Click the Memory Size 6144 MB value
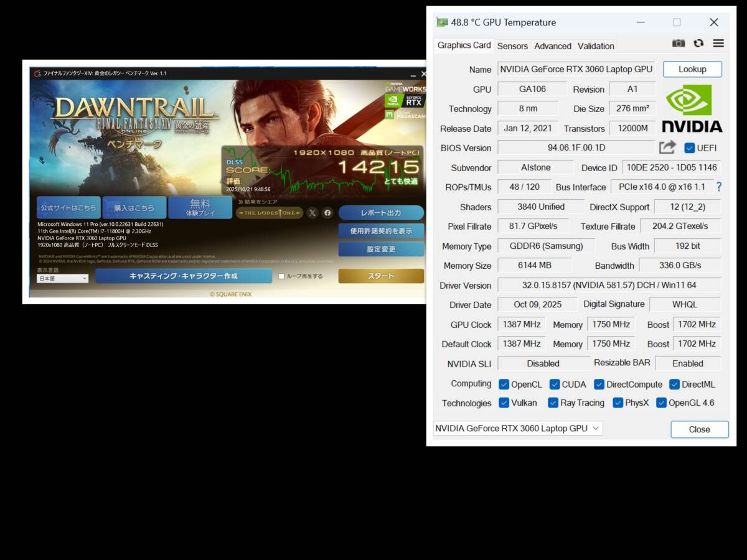This screenshot has width=747, height=560. coord(534,266)
